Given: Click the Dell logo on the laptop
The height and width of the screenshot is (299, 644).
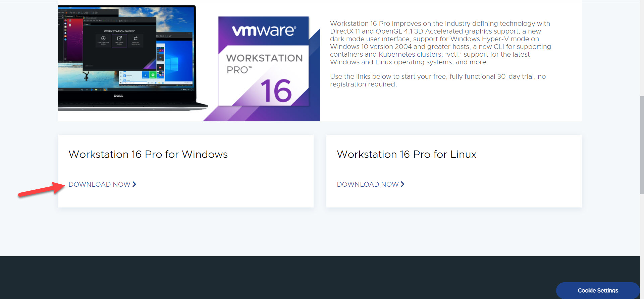Looking at the screenshot, I should pos(118,96).
